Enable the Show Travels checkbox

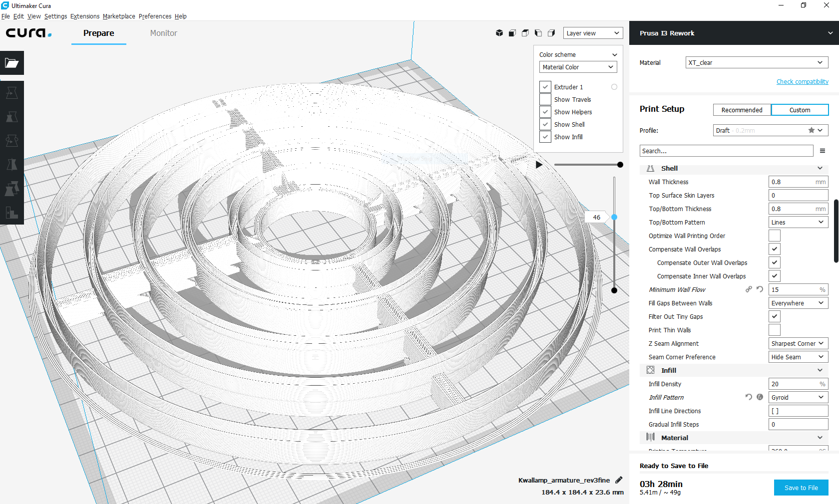545,99
